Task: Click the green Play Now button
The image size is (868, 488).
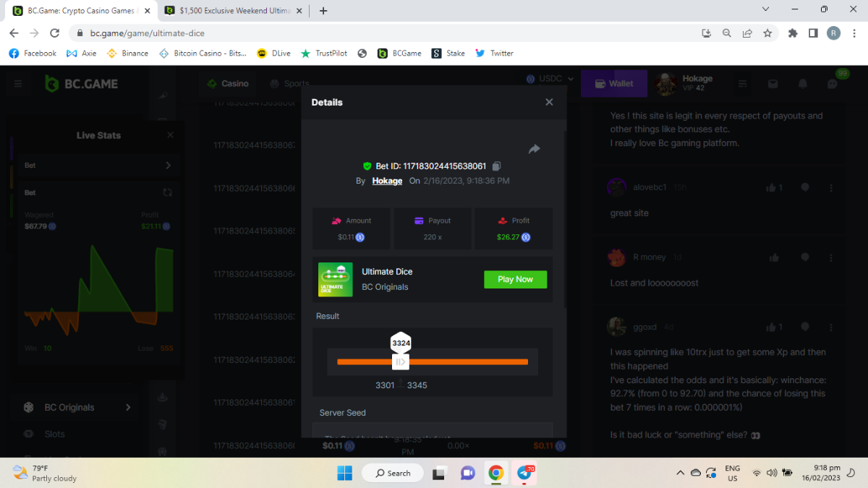Action: pyautogui.click(x=515, y=279)
